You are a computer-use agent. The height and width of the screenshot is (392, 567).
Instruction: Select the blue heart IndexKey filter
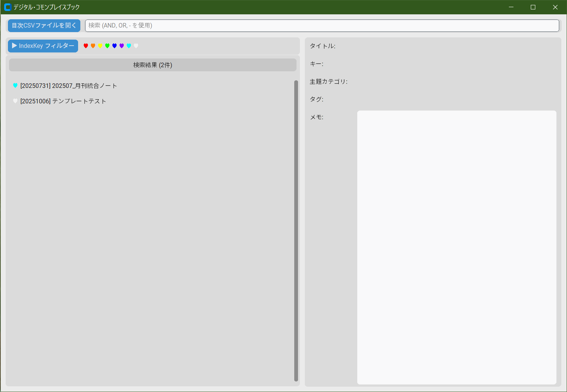click(114, 46)
